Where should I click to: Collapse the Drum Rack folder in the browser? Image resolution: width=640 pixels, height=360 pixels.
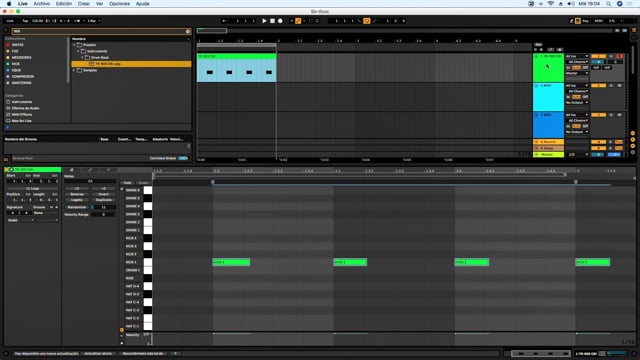(82, 58)
